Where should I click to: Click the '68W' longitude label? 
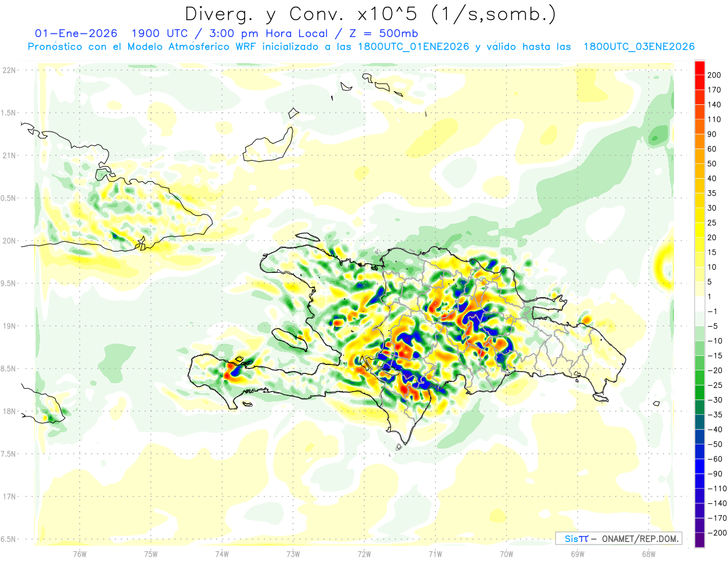(649, 554)
